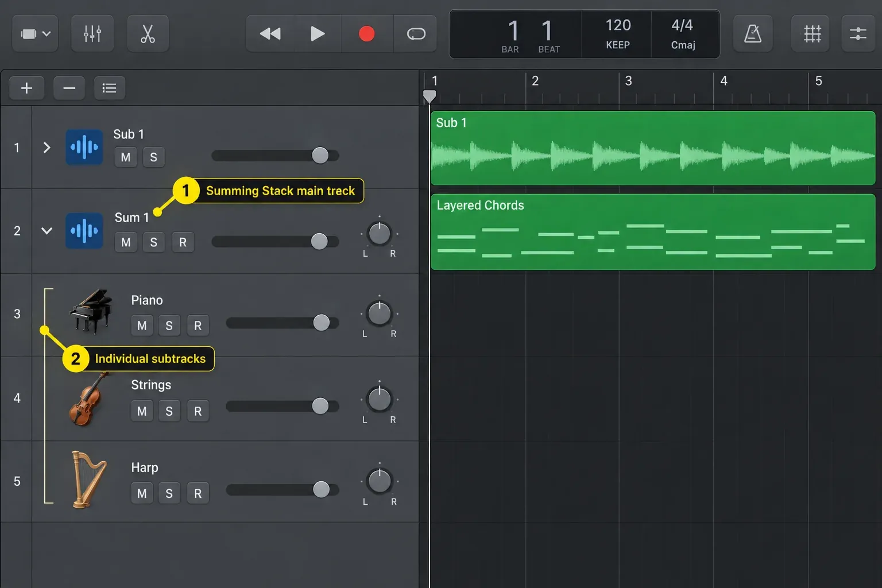
Task: Collapse the Sum 1 summing stack
Action: 47,231
